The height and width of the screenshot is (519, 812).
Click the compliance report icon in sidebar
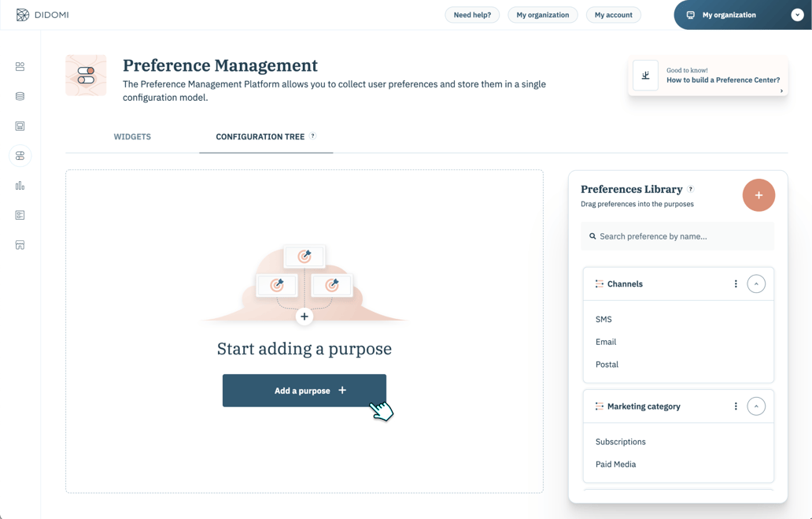click(20, 214)
